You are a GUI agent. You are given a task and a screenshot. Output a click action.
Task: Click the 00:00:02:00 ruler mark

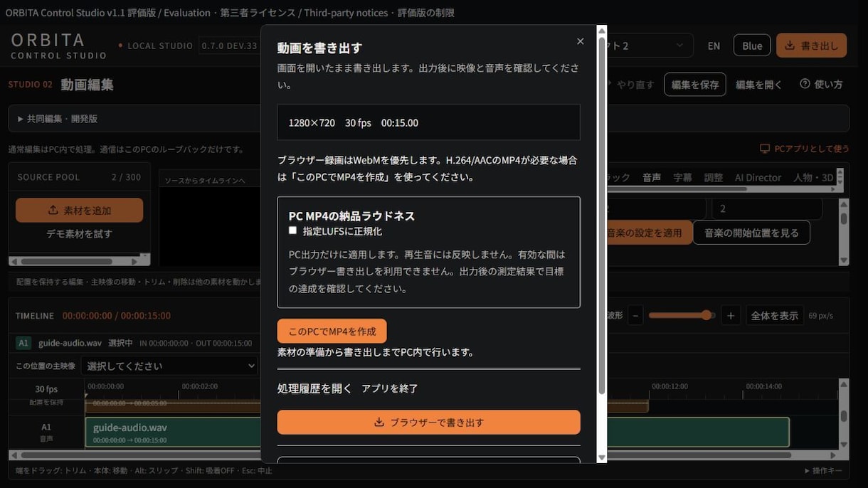[x=200, y=386]
